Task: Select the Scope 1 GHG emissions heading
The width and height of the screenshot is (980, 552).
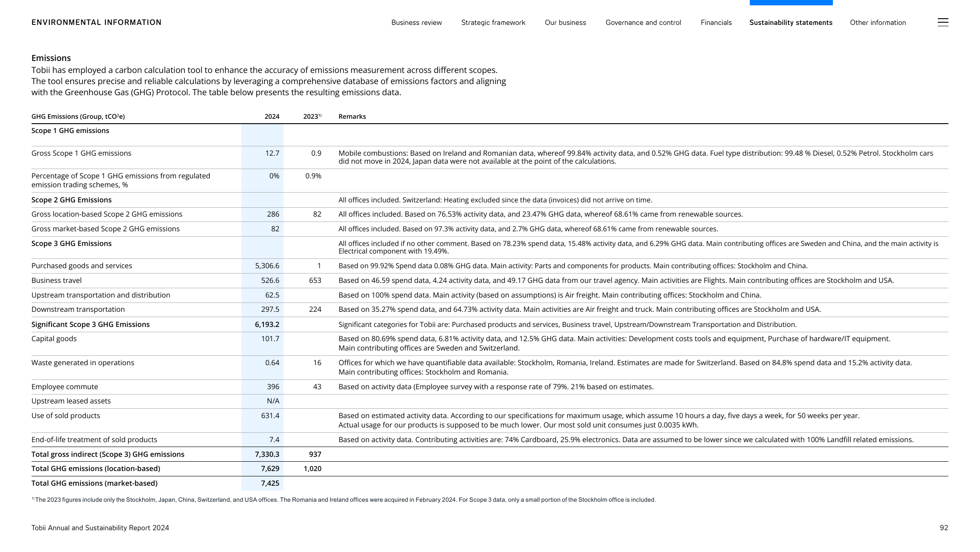Action: (70, 131)
